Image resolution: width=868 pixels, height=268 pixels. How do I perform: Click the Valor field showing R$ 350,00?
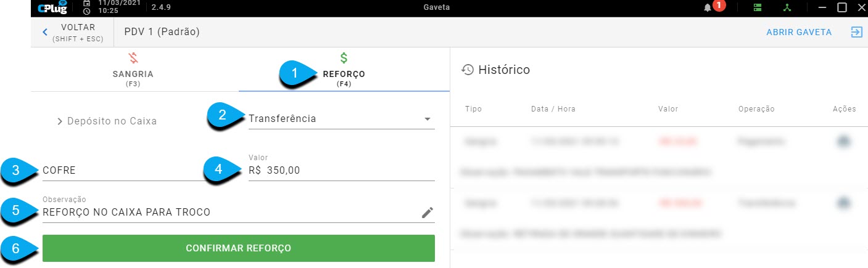click(341, 170)
